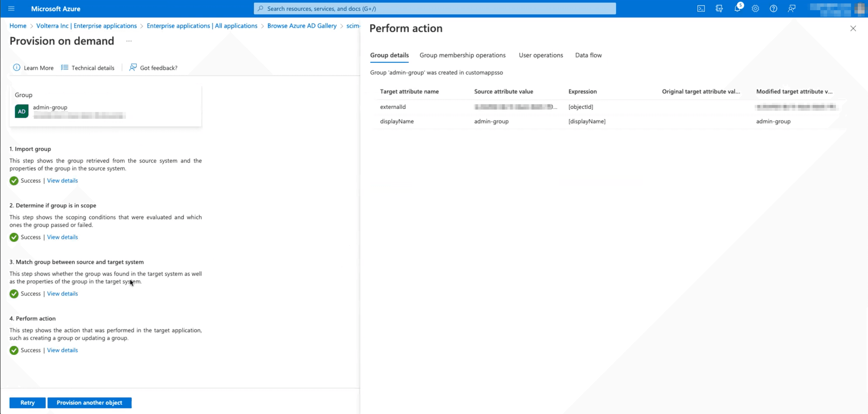Viewport: 868px width, 414px height.
Task: Click Provision another object button
Action: [x=89, y=403]
